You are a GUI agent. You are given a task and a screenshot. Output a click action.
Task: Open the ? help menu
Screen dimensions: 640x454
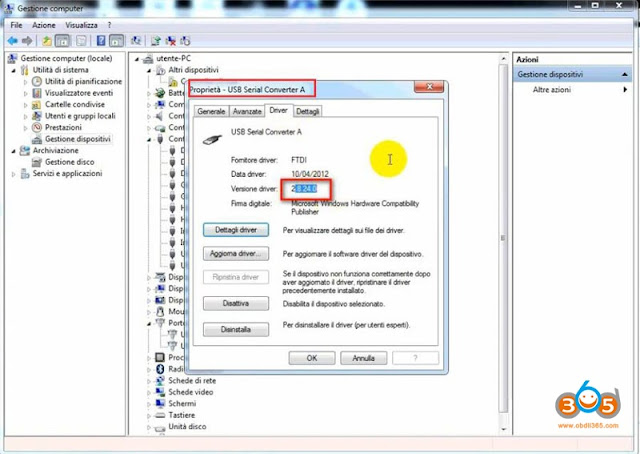tap(109, 25)
